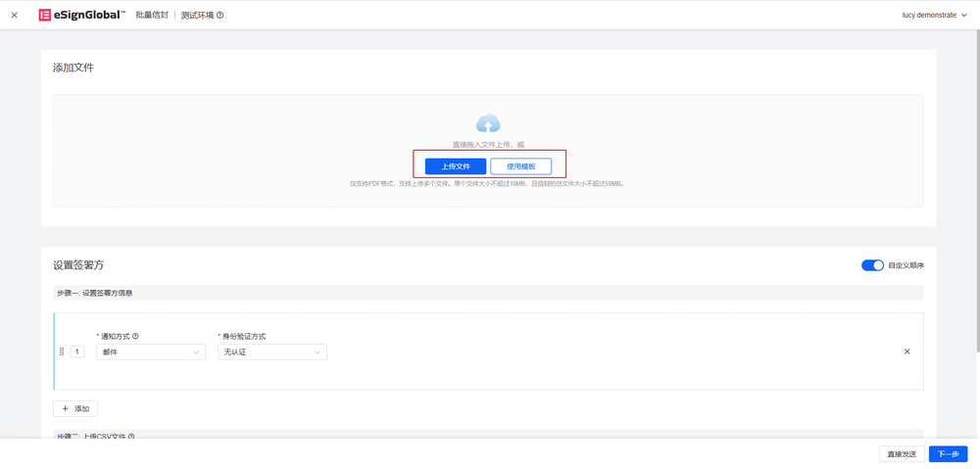This screenshot has width=980, height=469.
Task: Click the 直接发送 button
Action: [901, 453]
